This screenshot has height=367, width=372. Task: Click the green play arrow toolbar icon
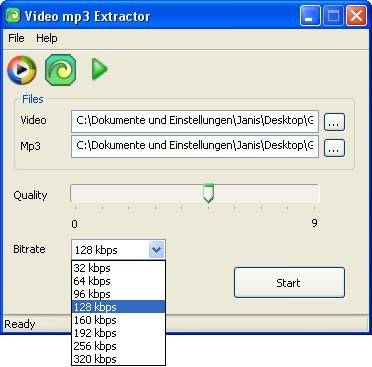click(100, 69)
